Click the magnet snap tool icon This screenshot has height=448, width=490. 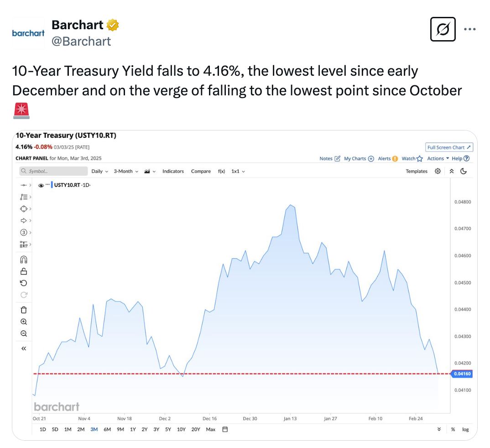click(x=24, y=260)
